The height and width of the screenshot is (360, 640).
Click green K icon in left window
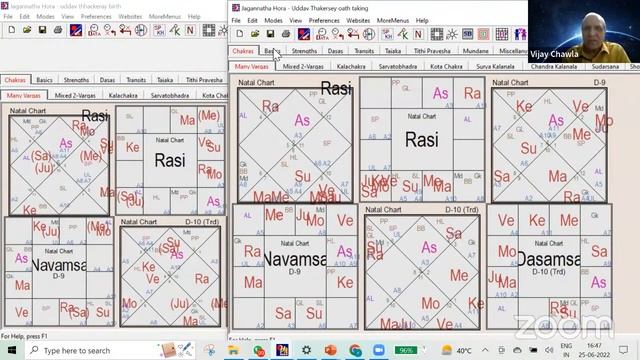click(175, 30)
